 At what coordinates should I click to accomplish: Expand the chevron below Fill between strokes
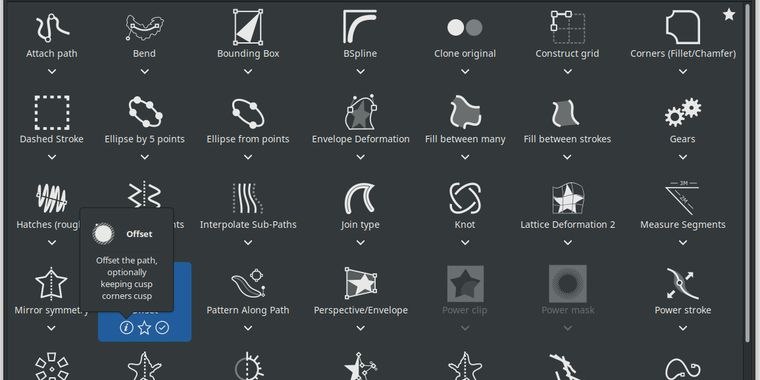click(568, 157)
